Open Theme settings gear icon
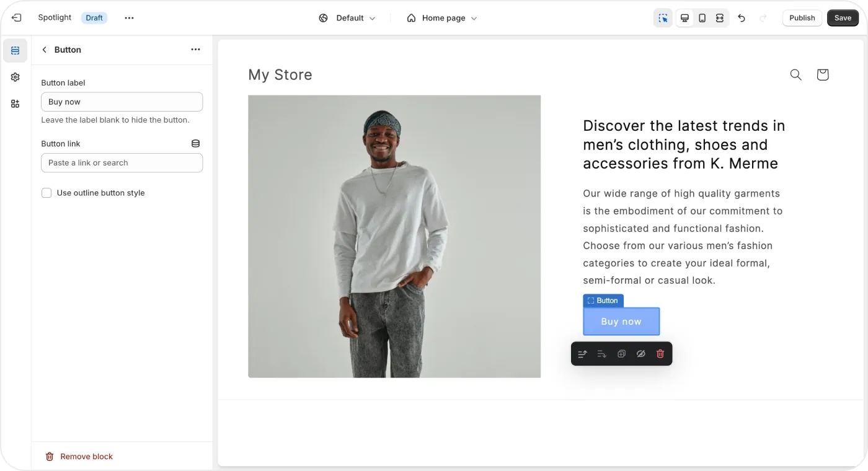Viewport: 868px width, 471px height. [x=15, y=77]
